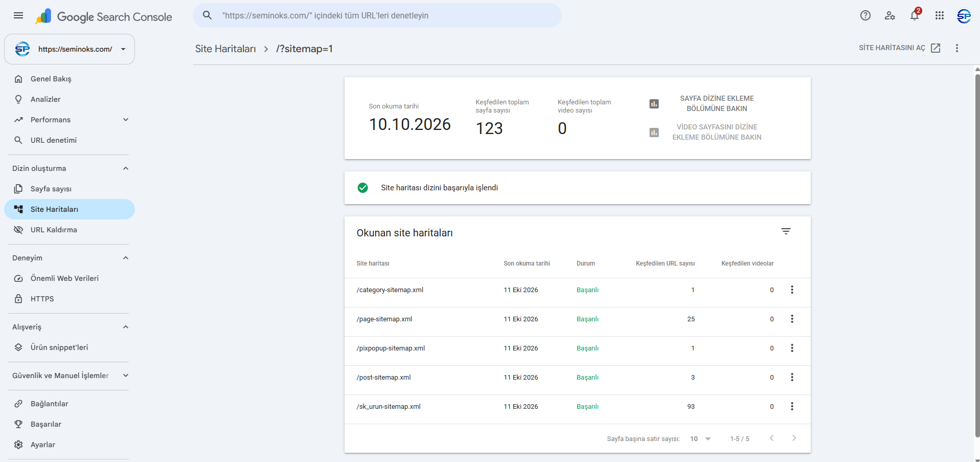Screen dimensions: 980x462
Task: Open Genel Bakış in sidebar
Action: 70,79
